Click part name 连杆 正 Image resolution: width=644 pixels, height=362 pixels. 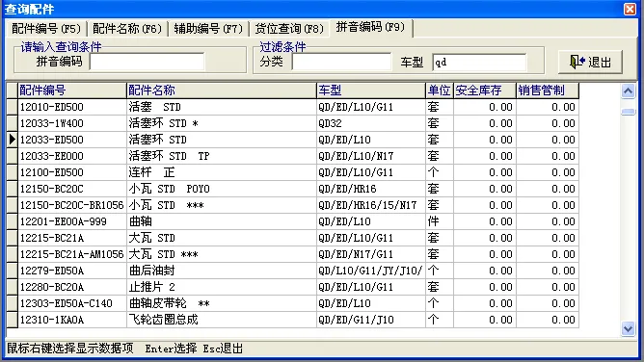click(152, 172)
